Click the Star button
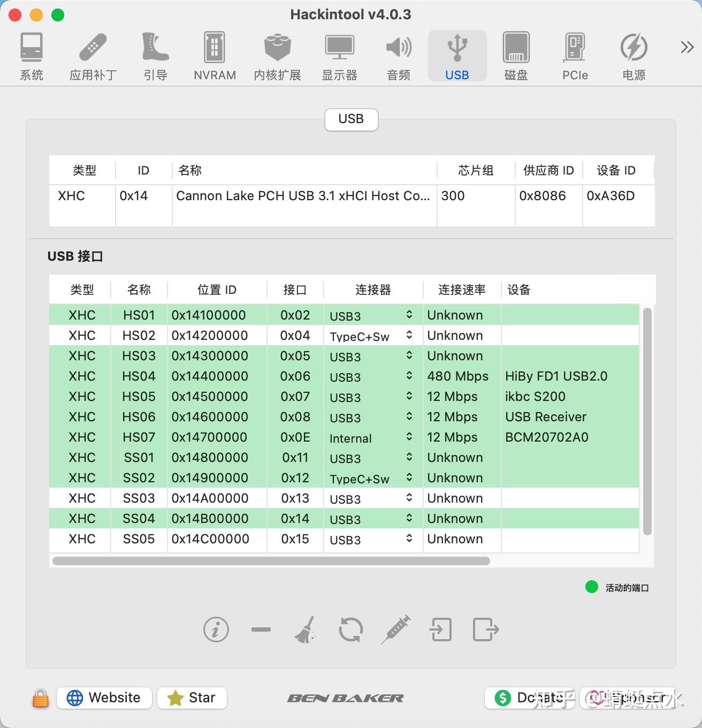702x728 pixels. (192, 697)
